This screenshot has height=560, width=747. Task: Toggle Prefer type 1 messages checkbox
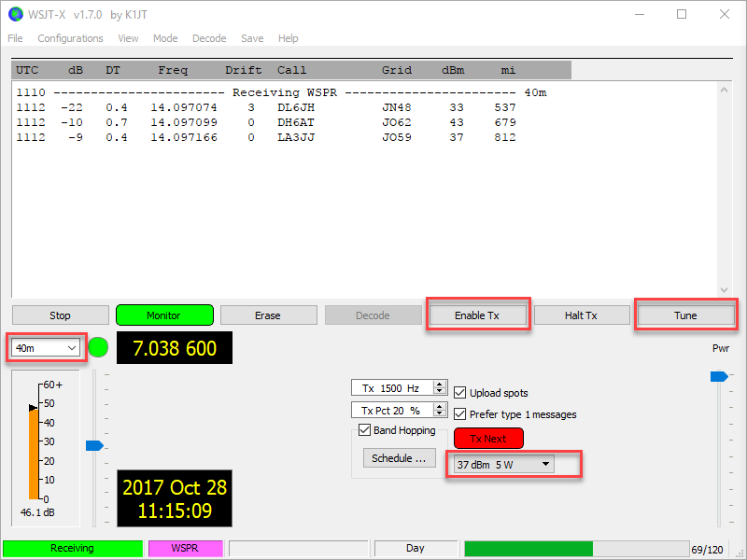tap(459, 414)
